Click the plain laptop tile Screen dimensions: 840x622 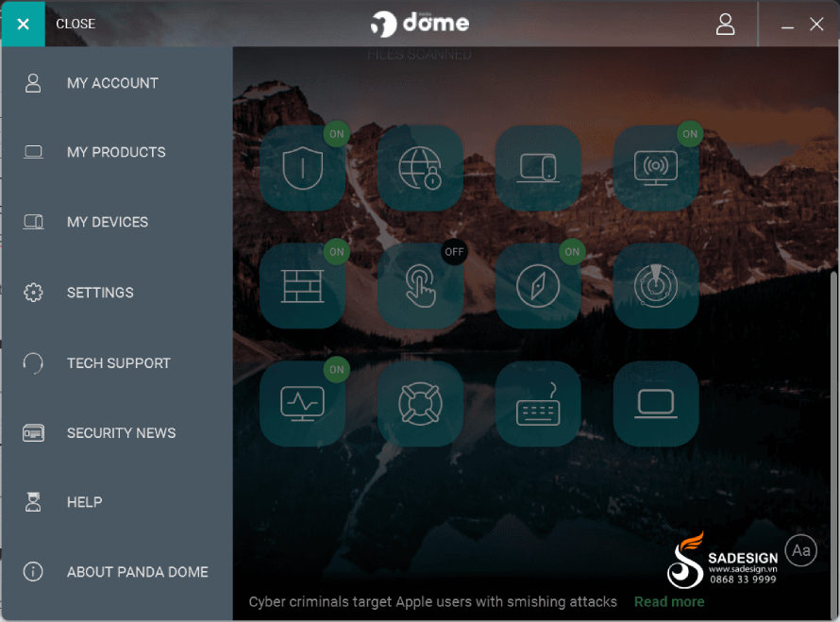656,403
